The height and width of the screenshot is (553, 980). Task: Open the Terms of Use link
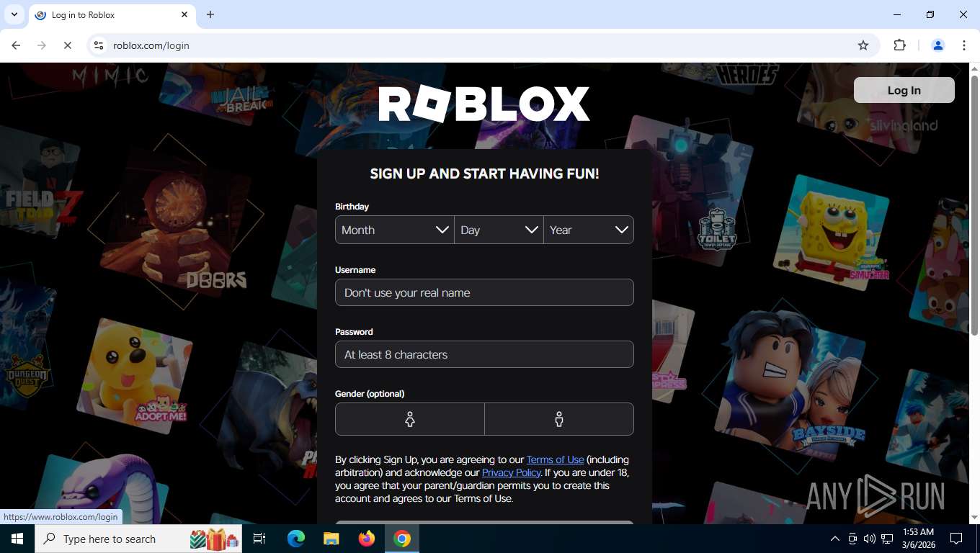(x=555, y=459)
